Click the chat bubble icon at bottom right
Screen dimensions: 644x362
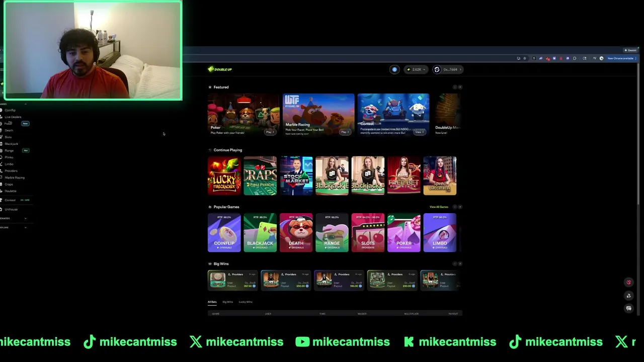(x=628, y=308)
